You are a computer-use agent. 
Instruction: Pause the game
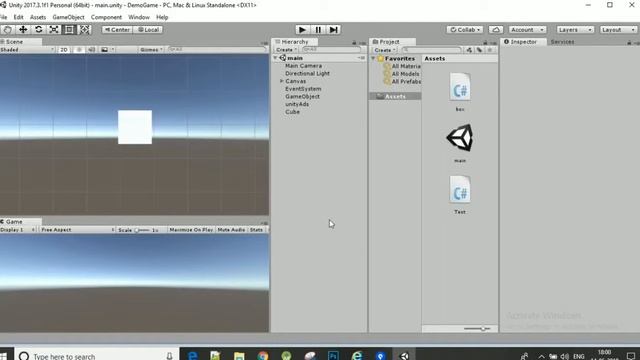[318, 30]
